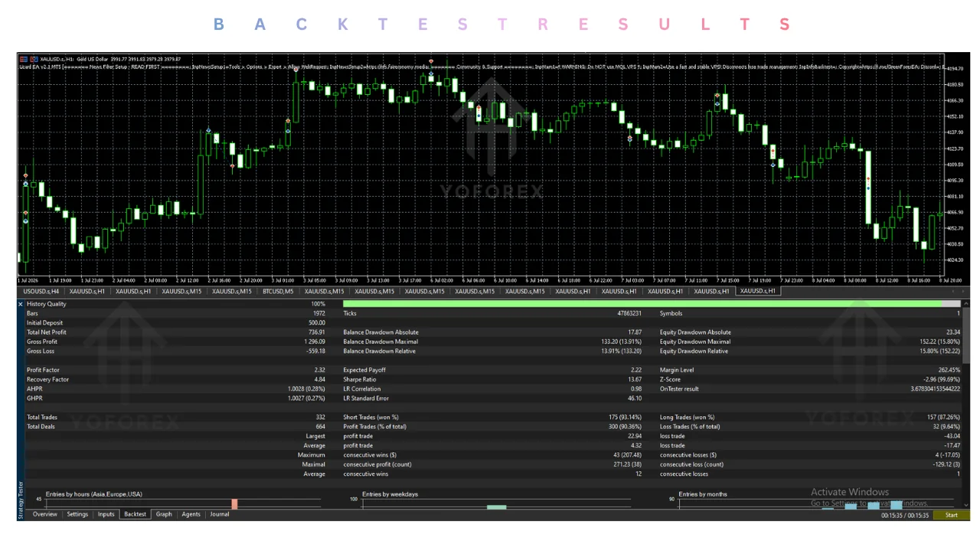Screen dimensions: 980x551
Task: Close the Strategy Tester results panel
Action: pyautogui.click(x=21, y=304)
